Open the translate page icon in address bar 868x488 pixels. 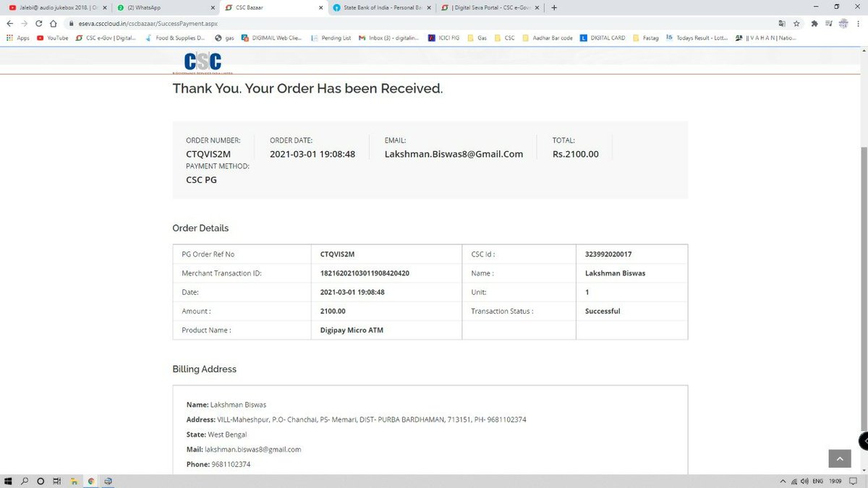coord(781,23)
